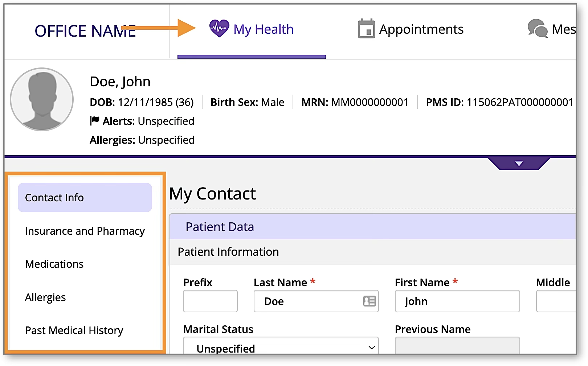Click into the Prefix input field

tap(210, 301)
